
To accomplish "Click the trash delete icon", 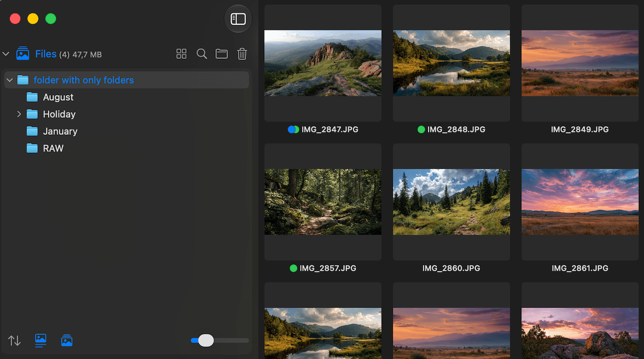I will [x=242, y=54].
